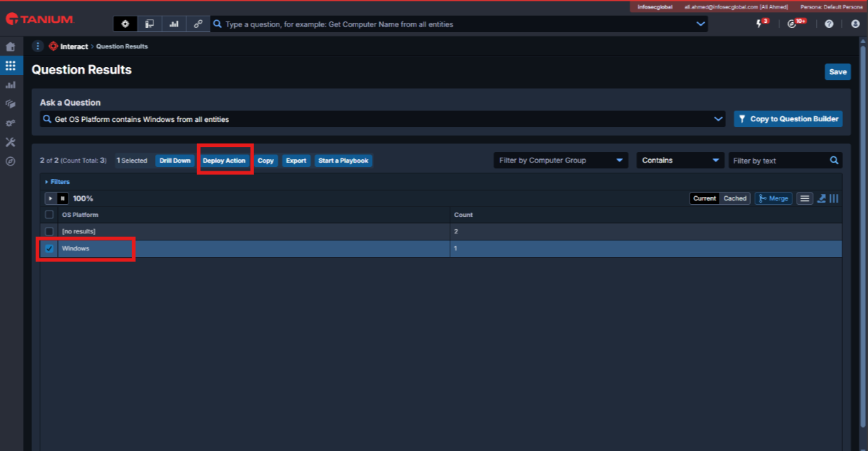Switch results view to Current
Viewport: 868px width, 451px height.
(704, 198)
